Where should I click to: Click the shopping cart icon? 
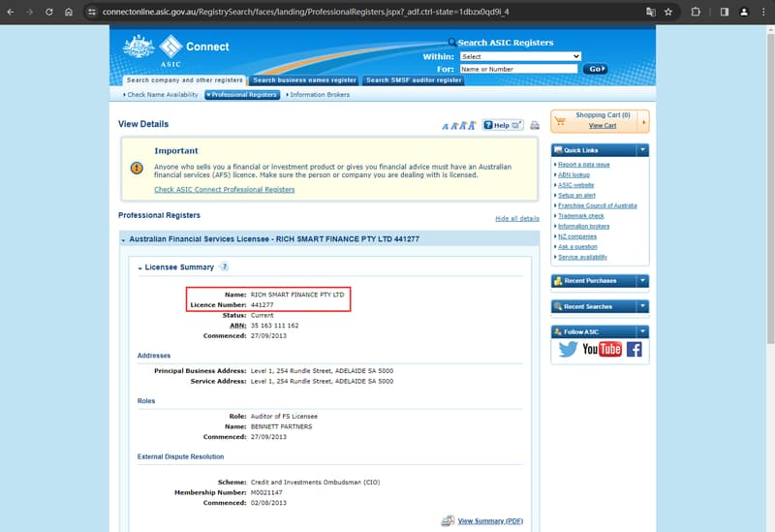(560, 120)
